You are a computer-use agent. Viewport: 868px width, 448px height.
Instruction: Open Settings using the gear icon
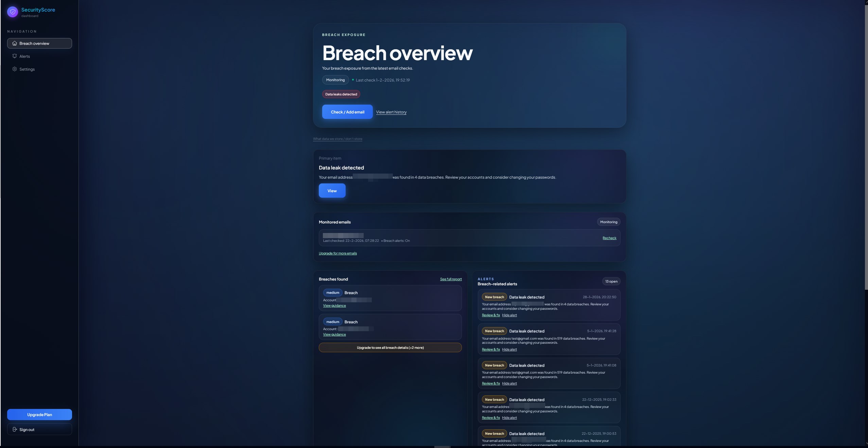tap(15, 69)
